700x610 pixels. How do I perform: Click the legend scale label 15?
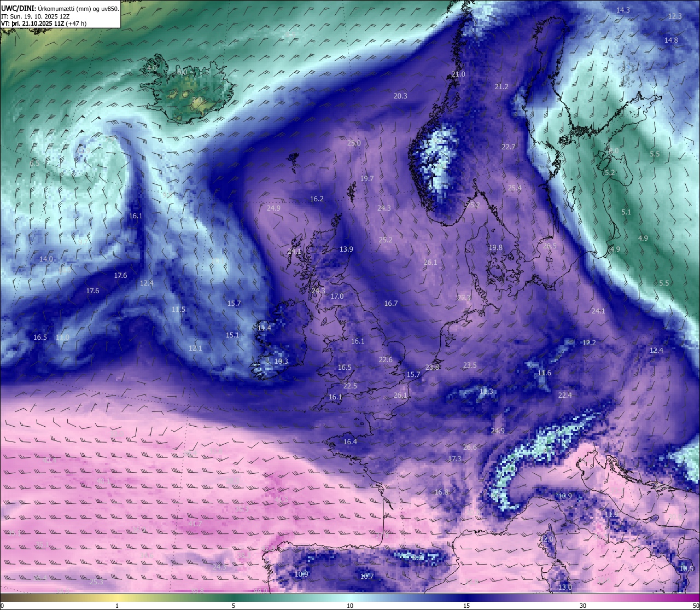[466, 606]
